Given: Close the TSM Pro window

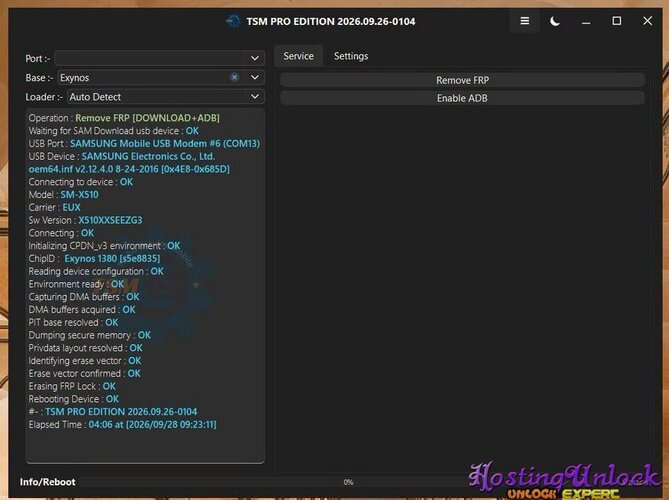Looking at the screenshot, I should tap(647, 21).
